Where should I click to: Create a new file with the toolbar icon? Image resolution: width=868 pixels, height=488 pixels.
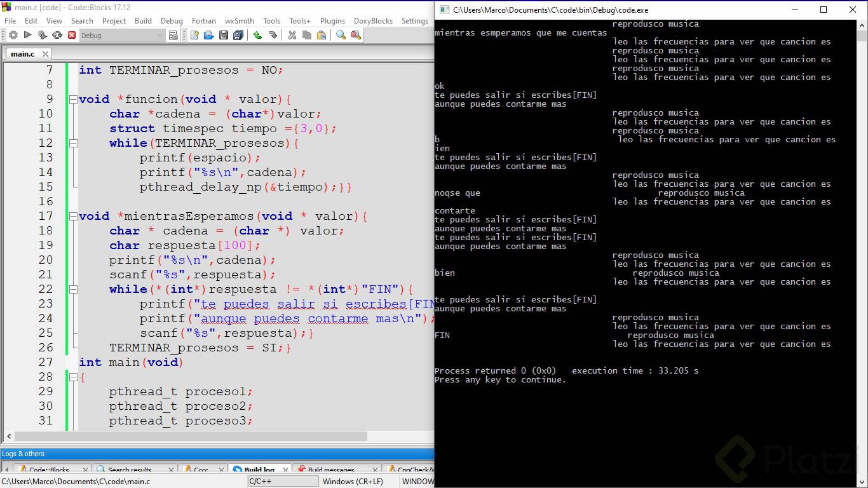(194, 36)
